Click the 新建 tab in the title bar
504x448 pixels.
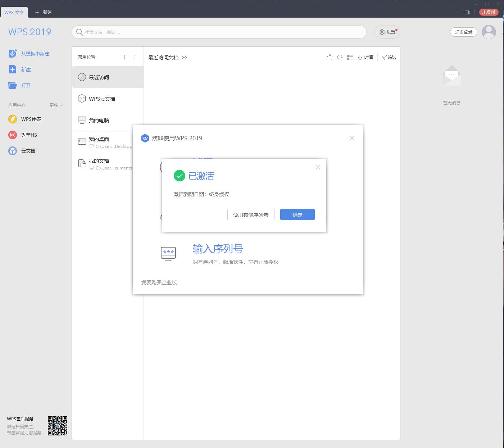[x=43, y=12]
